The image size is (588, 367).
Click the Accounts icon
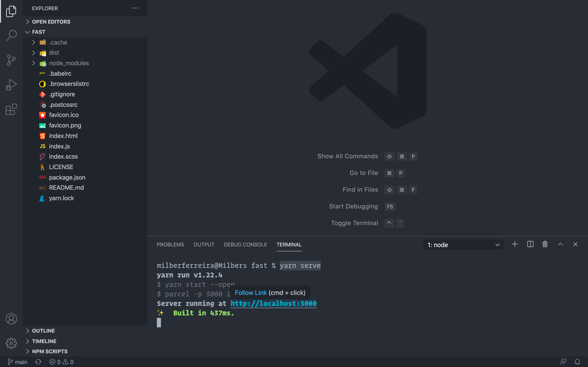11,319
